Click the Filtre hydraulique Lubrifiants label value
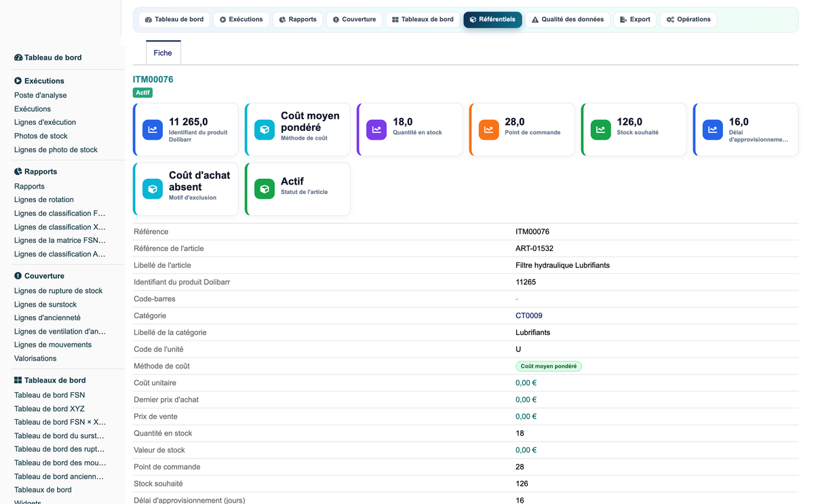The image size is (814, 504). [x=562, y=265]
